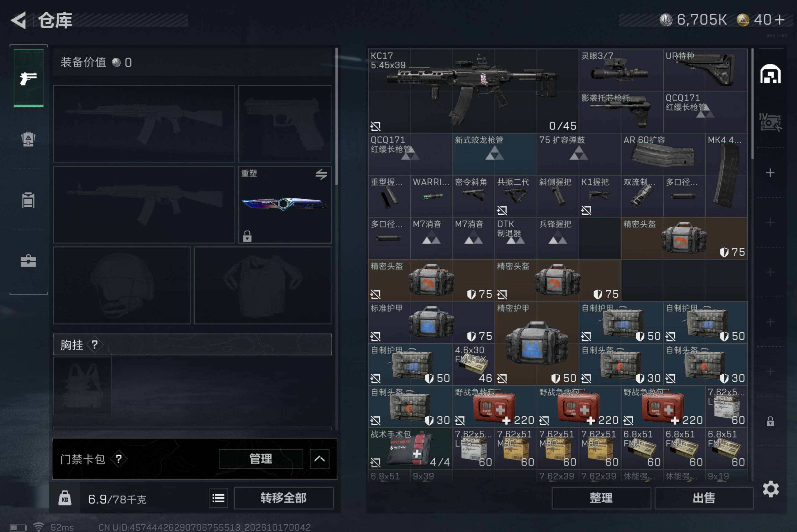Open the backpack tab in left sidebar
Viewport: 797px width, 532px height.
[29, 139]
